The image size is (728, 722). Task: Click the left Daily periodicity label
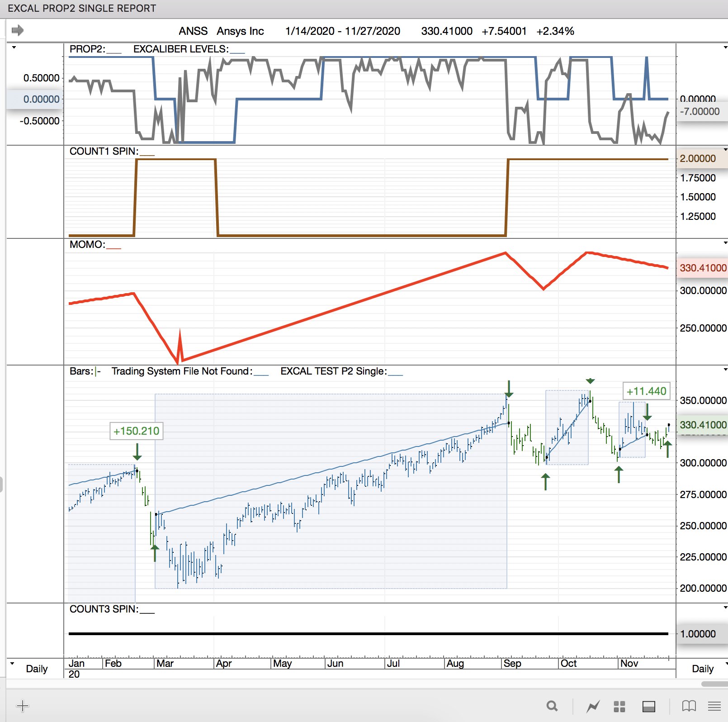[37, 669]
